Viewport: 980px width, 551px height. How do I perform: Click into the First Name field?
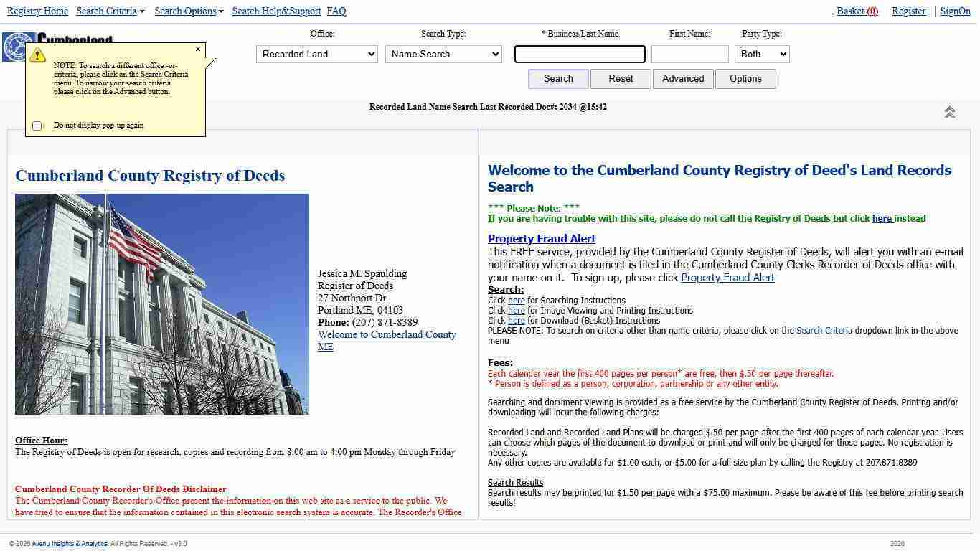coord(689,54)
